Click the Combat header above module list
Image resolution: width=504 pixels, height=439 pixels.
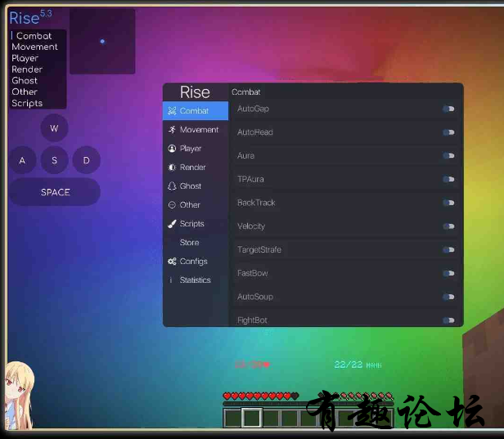pyautogui.click(x=246, y=92)
